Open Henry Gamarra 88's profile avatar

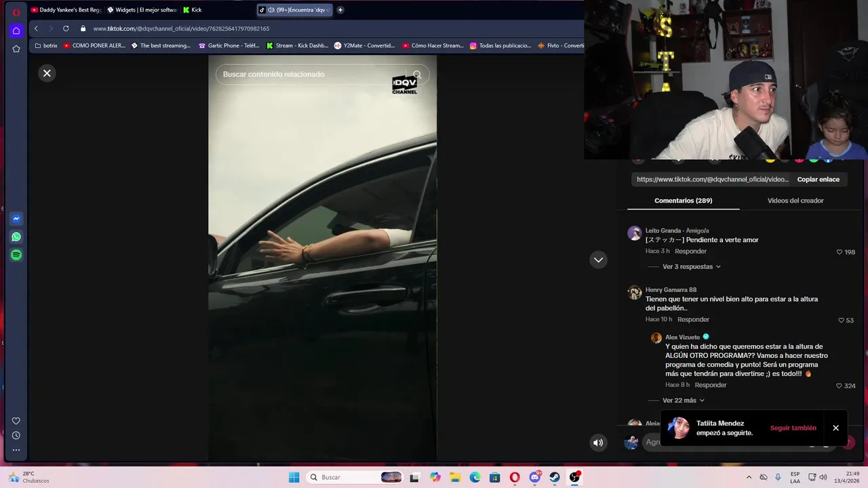635,292
